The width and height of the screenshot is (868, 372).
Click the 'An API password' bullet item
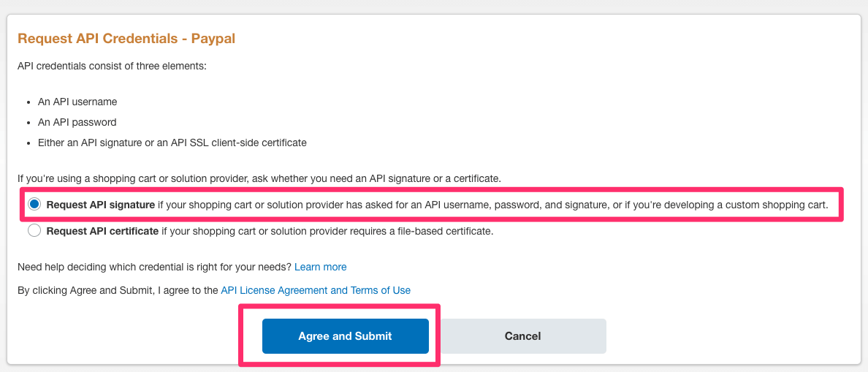point(77,122)
